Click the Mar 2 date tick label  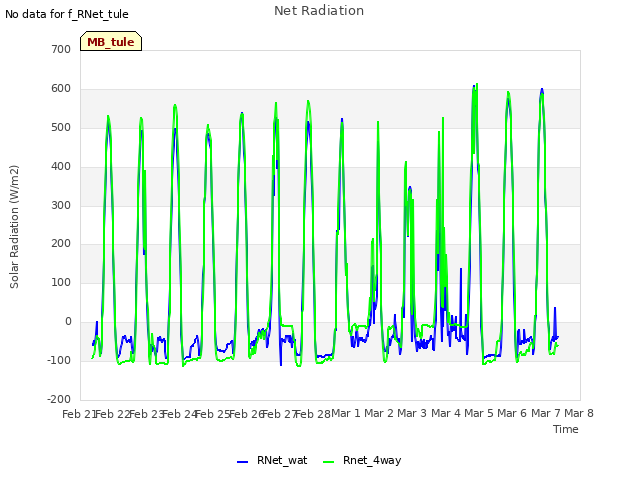(379, 413)
